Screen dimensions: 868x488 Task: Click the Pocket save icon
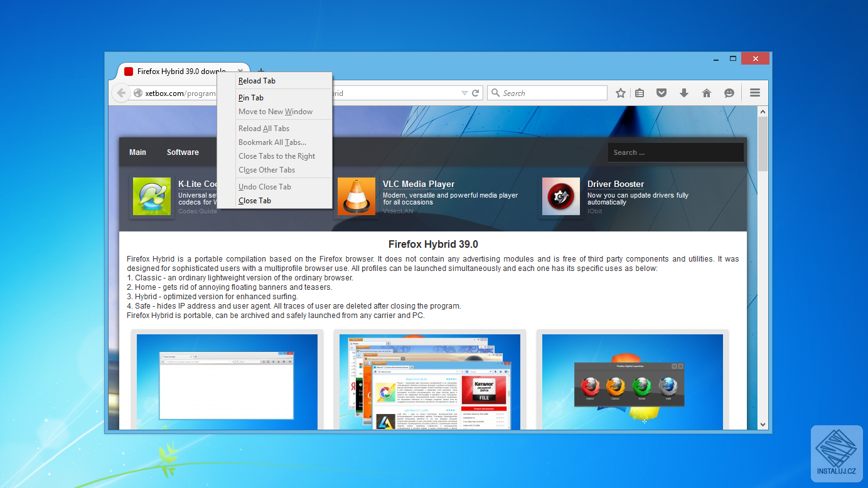coord(662,93)
